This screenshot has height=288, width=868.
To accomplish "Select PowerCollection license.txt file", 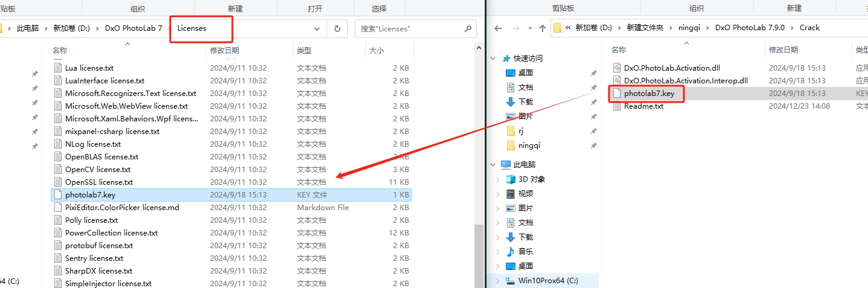I will (111, 232).
